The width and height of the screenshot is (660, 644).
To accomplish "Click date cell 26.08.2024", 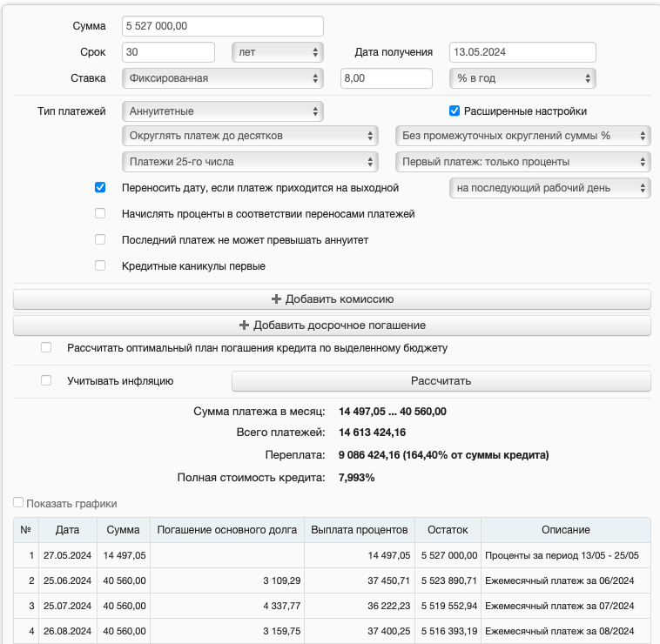I will (67, 631).
